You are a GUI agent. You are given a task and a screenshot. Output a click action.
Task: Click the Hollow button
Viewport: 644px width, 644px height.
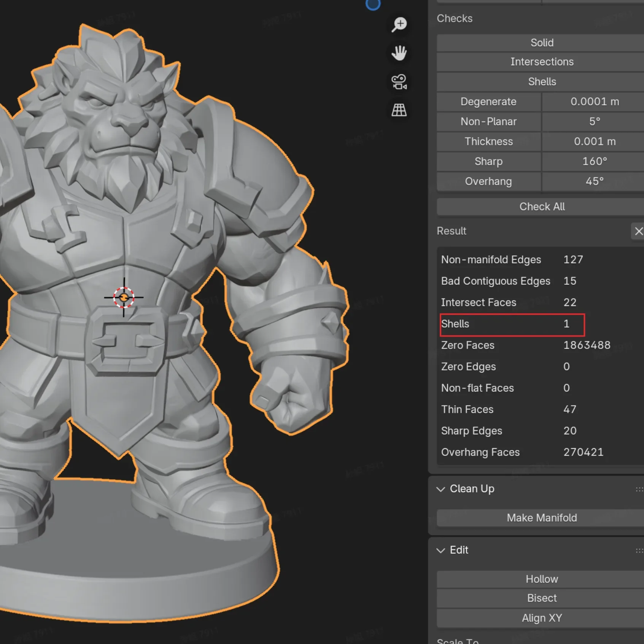(x=540, y=579)
